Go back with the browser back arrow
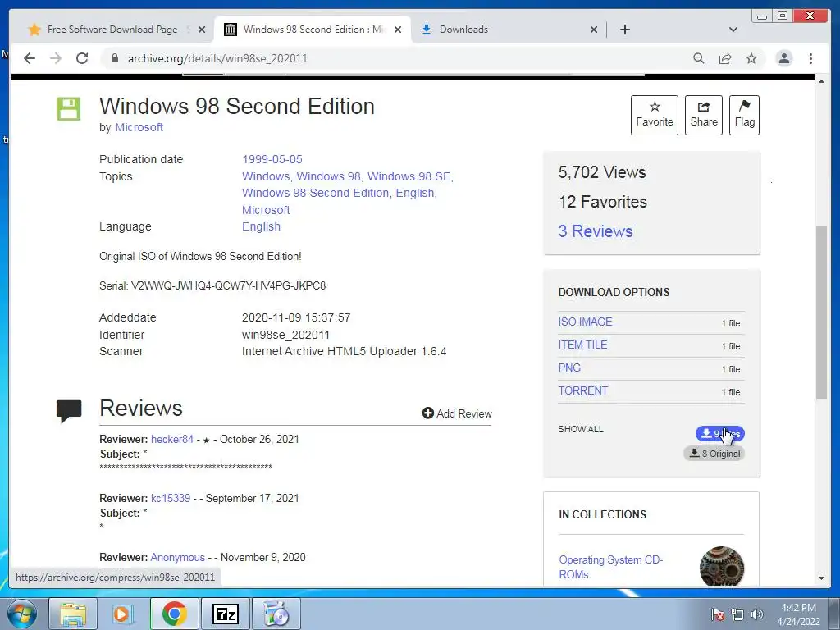Screen dimensions: 840x630 point(30,58)
